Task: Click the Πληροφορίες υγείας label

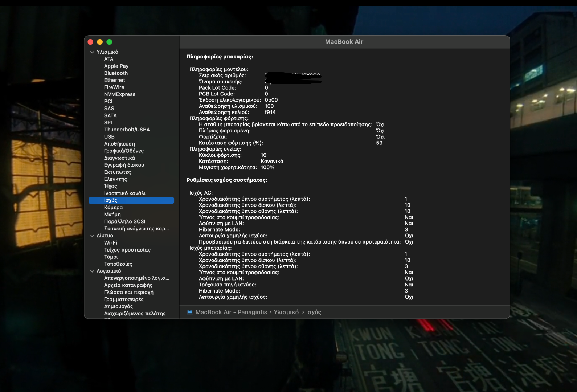Action: (x=215, y=149)
